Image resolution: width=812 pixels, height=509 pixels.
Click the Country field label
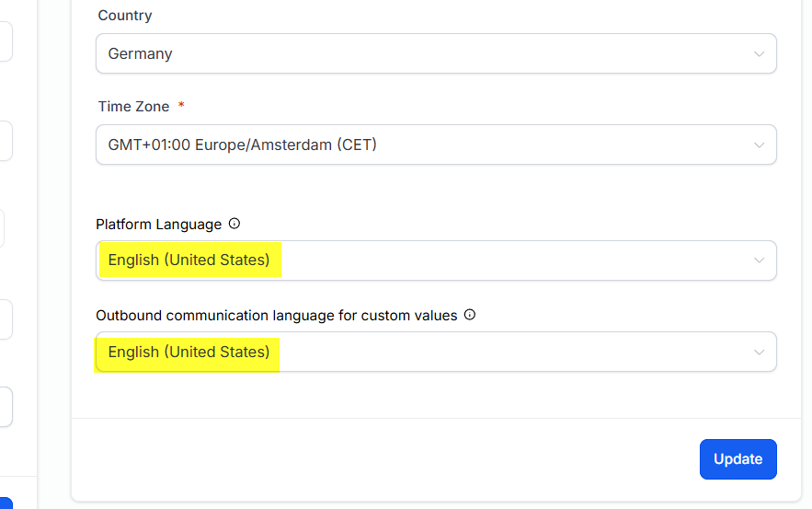[125, 16]
